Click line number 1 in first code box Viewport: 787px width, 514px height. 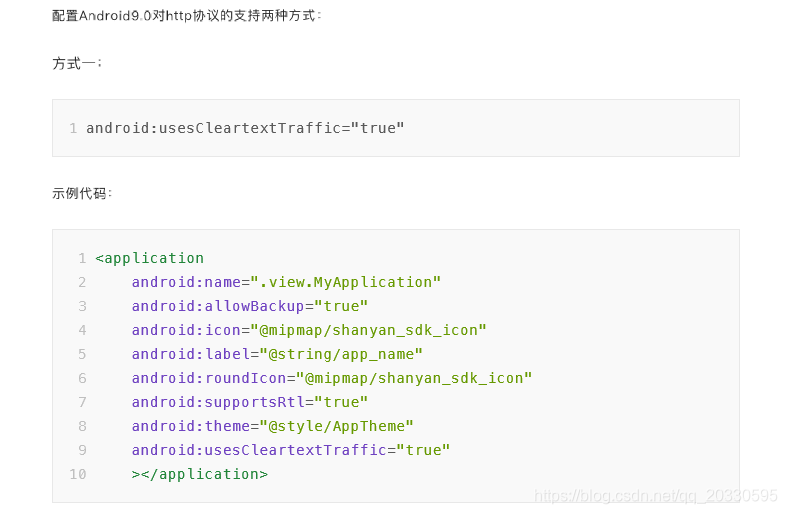tap(73, 128)
